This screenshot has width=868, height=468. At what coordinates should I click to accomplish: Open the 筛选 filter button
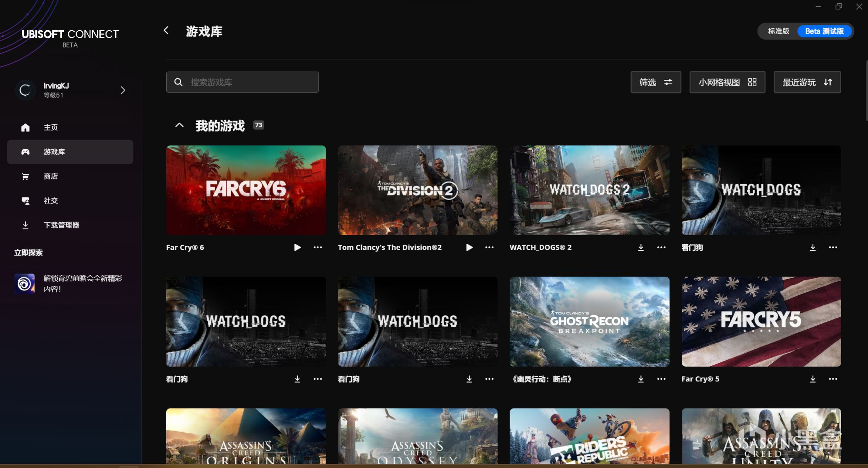coord(655,82)
